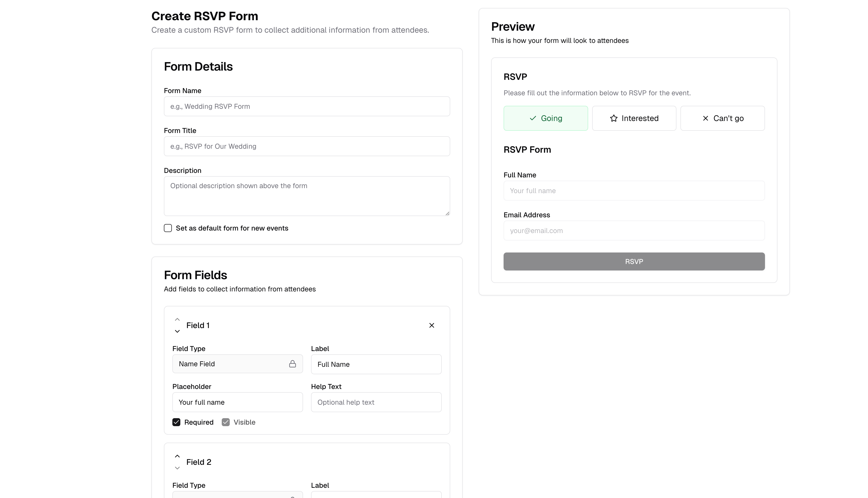Move Field 1 up using the up arrow
868x498 pixels.
pos(177,319)
